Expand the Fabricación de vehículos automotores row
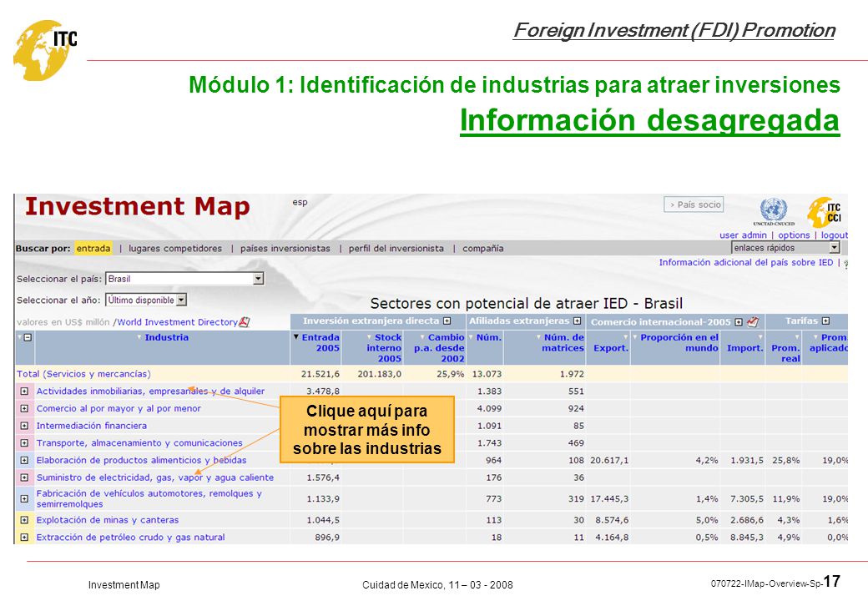Screen dimensions: 868x601 [x=24, y=498]
